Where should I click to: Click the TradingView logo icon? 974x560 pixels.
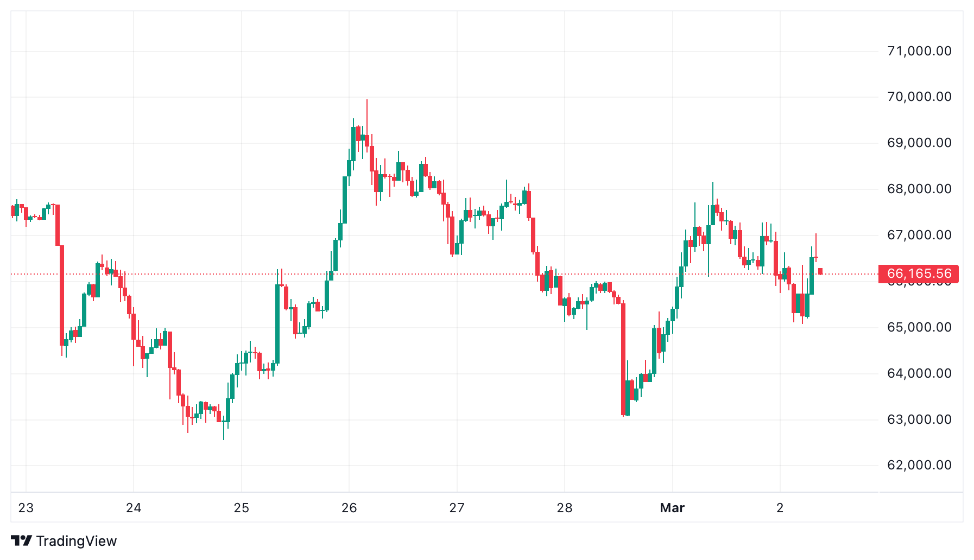22,540
